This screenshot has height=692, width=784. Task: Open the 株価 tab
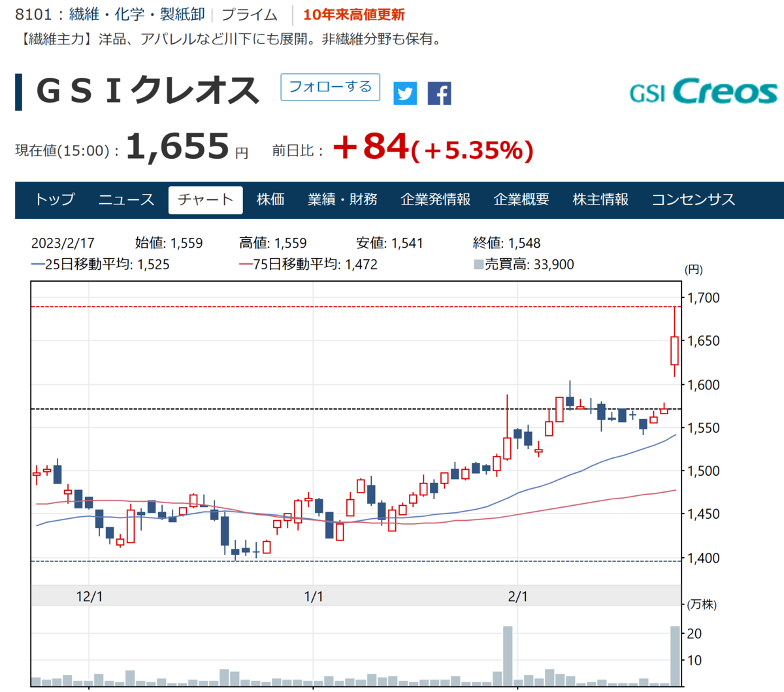(270, 199)
